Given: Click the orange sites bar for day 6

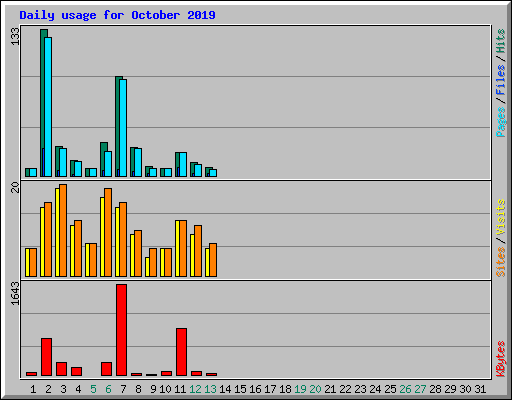Looking at the screenshot, I should tap(108, 232).
